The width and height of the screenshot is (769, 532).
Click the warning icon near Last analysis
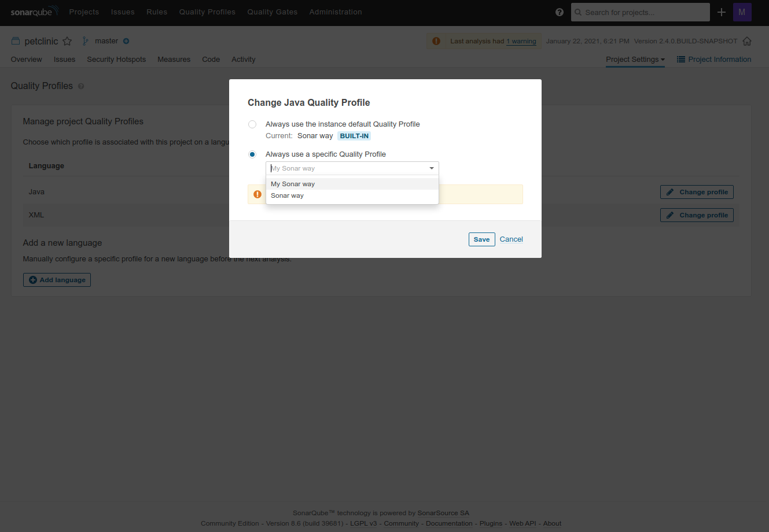point(436,41)
